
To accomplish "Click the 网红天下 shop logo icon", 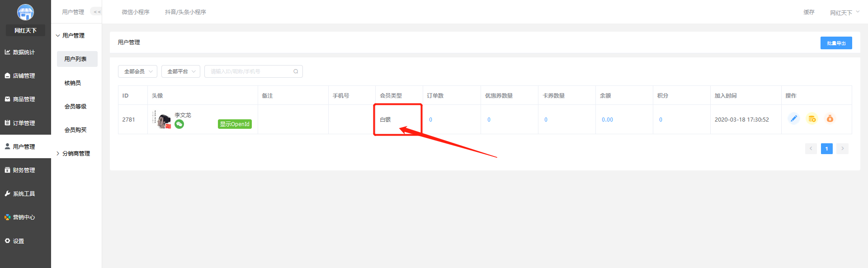I will tap(25, 12).
